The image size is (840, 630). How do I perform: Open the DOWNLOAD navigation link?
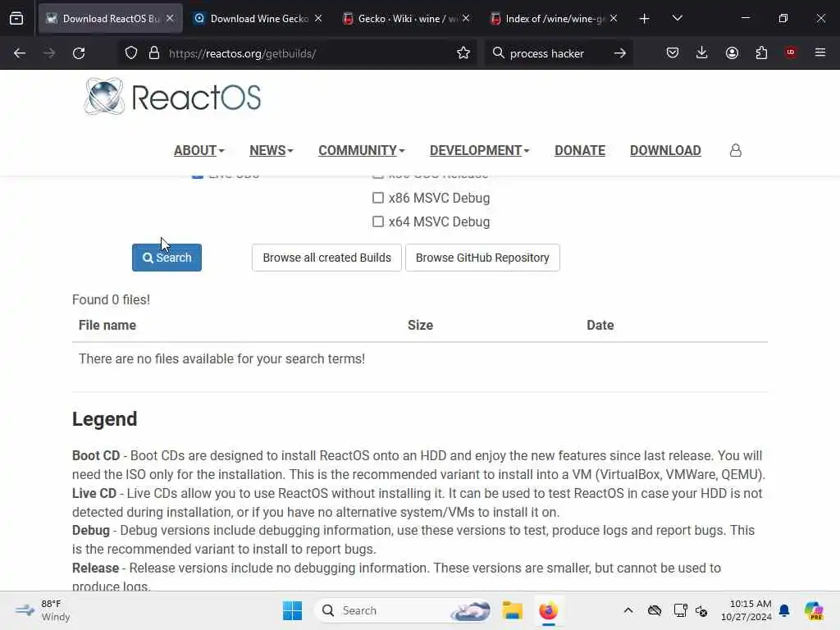click(665, 151)
